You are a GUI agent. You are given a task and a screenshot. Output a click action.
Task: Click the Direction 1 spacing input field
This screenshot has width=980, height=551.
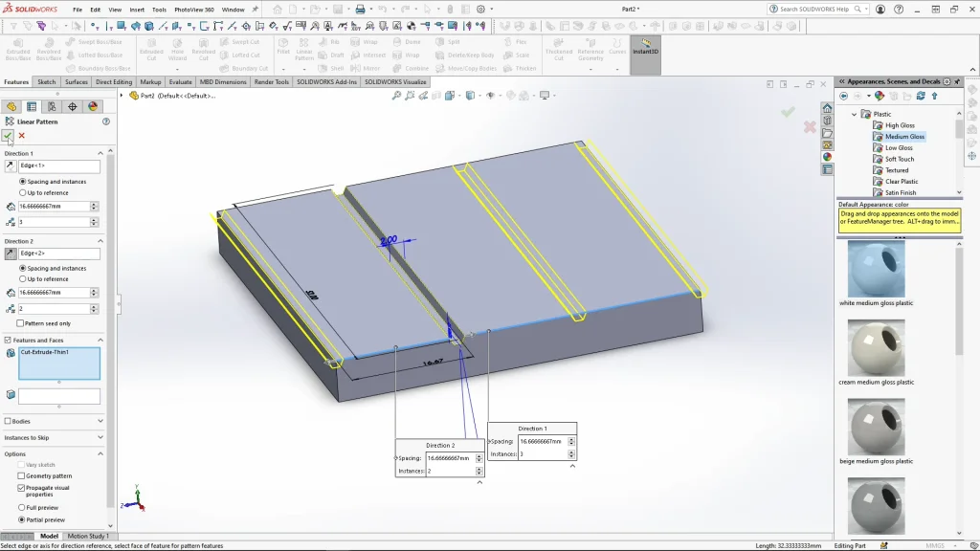(x=54, y=207)
